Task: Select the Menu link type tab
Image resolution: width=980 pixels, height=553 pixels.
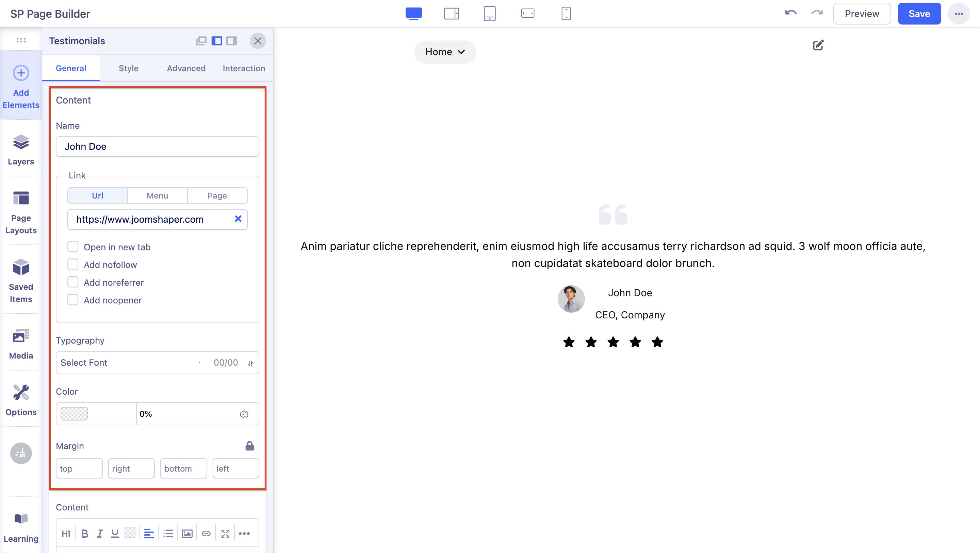Action: tap(157, 195)
